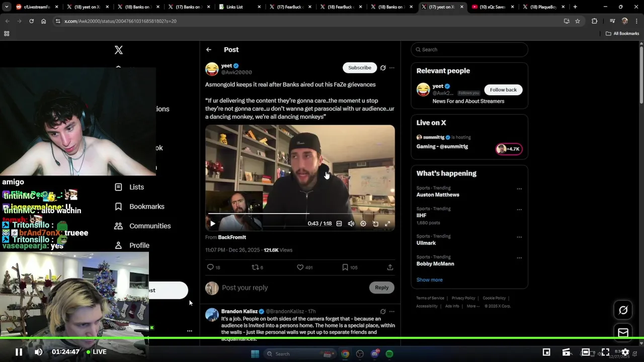Open the Bobby McMann trending topic
The image size is (644, 362).
click(435, 264)
